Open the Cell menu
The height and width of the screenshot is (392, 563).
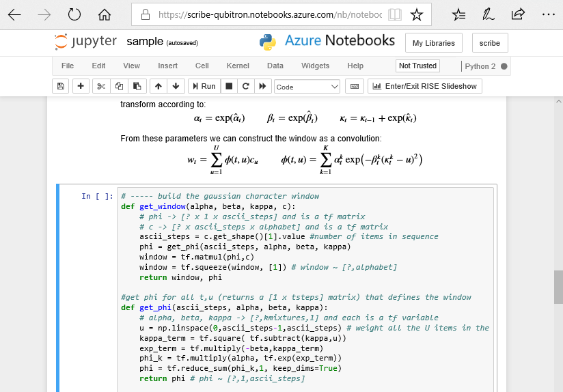click(202, 66)
